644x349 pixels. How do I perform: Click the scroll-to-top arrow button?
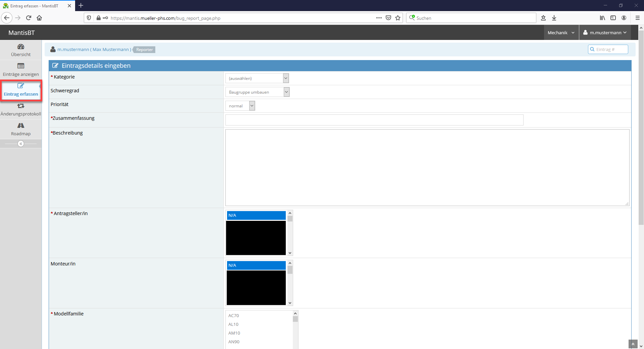(x=633, y=344)
